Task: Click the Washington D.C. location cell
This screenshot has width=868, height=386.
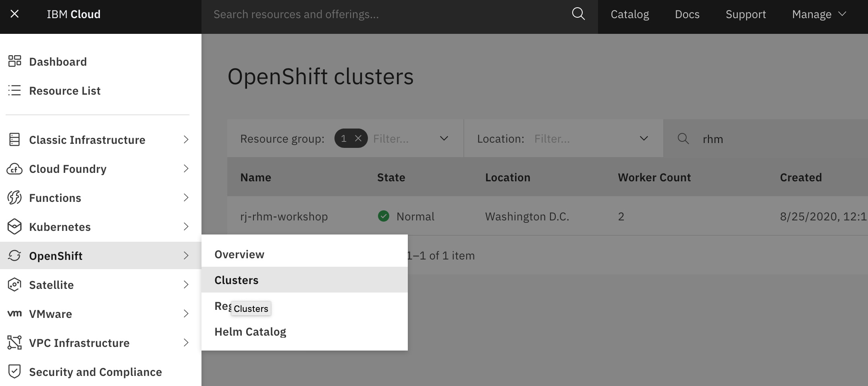Action: 527,216
